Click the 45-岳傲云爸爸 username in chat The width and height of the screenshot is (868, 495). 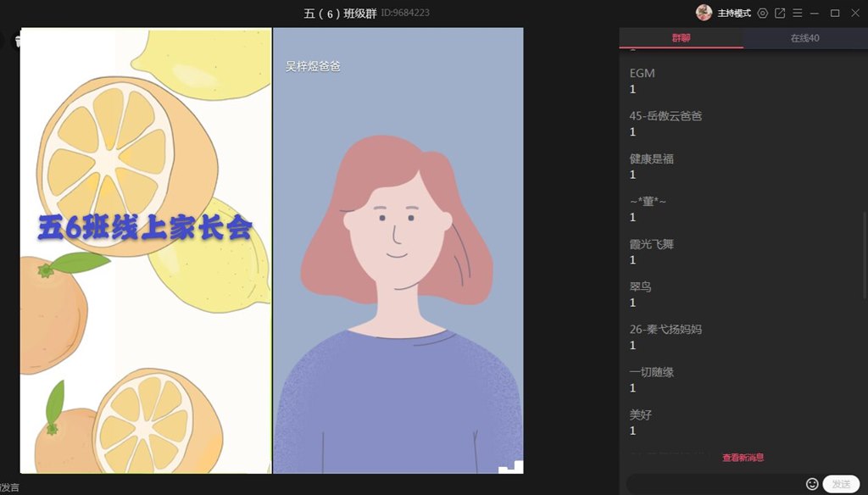(665, 116)
